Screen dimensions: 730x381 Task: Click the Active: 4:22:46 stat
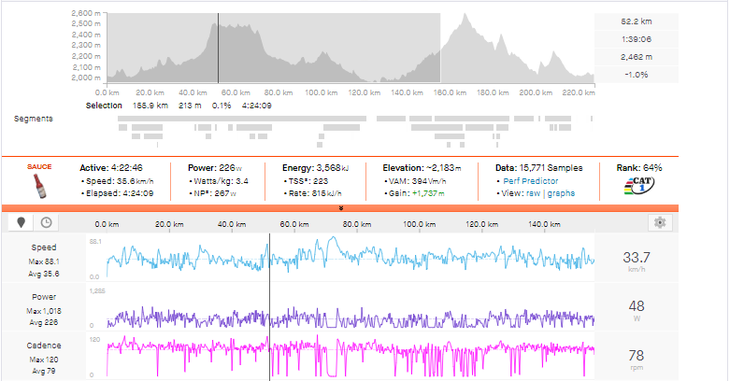click(x=111, y=168)
